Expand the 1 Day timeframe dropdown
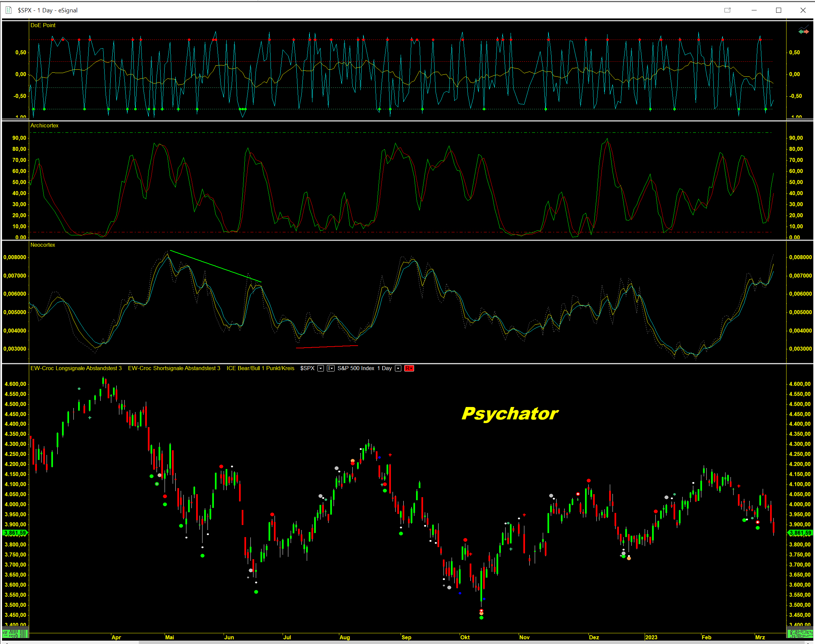This screenshot has height=644, width=815. click(398, 368)
